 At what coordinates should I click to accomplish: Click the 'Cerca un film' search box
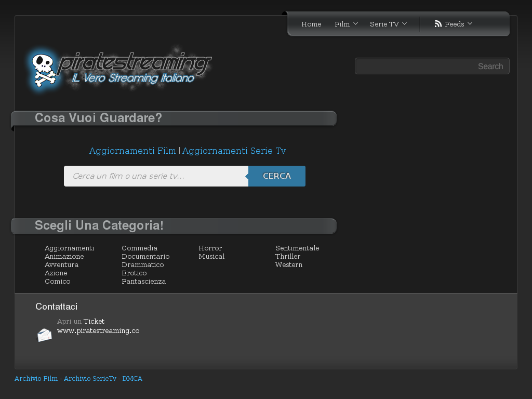click(151, 176)
